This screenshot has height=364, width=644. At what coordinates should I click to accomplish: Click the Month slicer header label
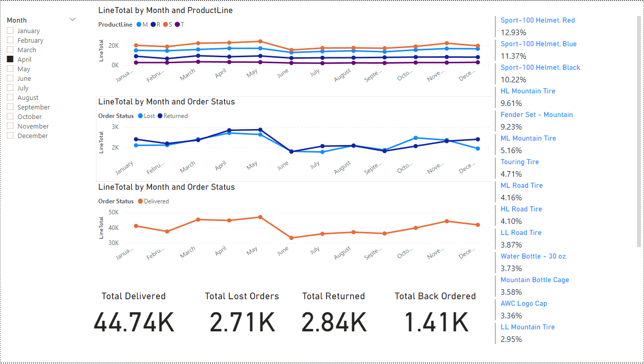tap(16, 20)
